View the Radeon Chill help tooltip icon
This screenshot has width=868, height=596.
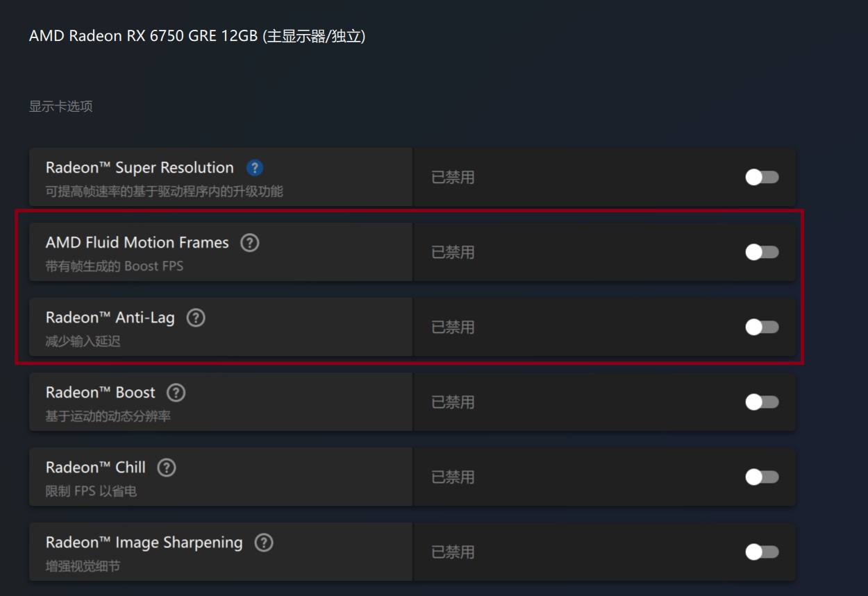(167, 468)
